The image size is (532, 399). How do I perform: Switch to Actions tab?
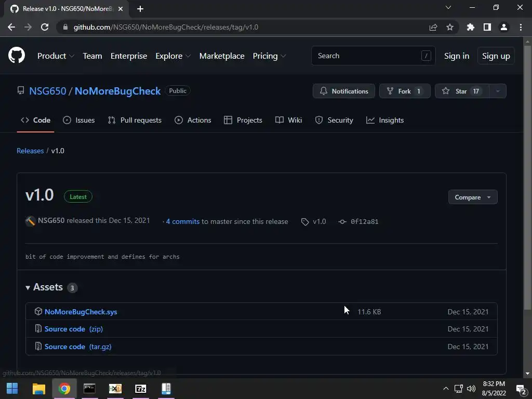point(193,120)
